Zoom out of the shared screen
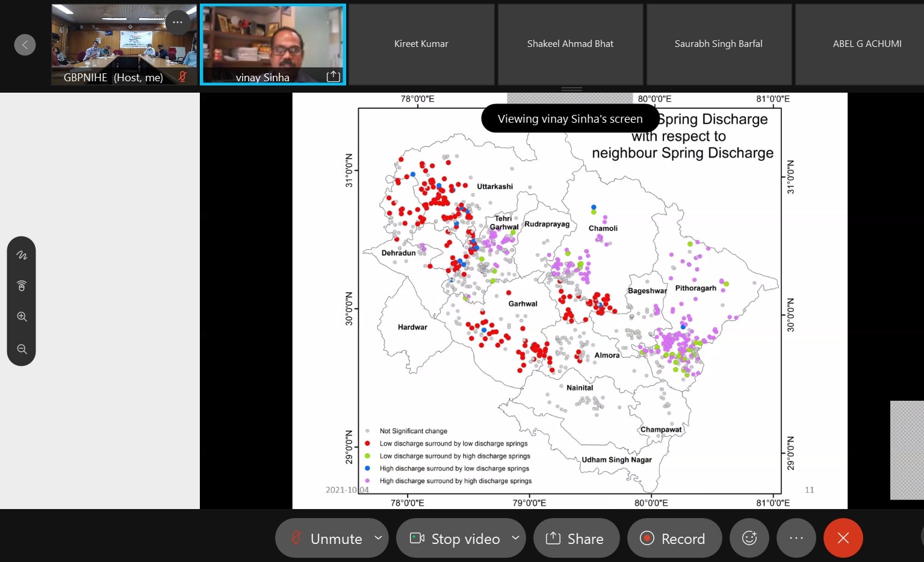924x562 pixels. click(x=22, y=349)
